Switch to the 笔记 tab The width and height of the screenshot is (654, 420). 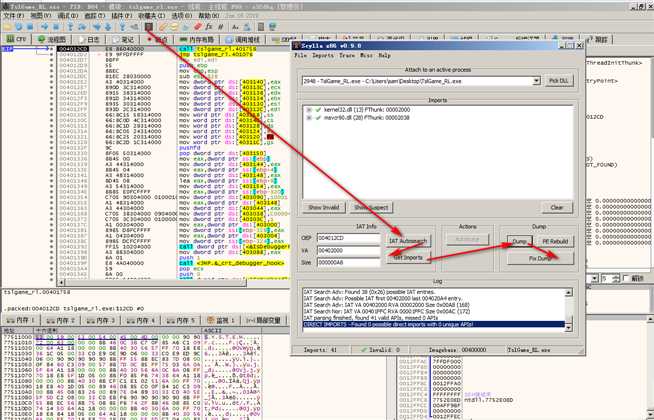click(x=123, y=39)
